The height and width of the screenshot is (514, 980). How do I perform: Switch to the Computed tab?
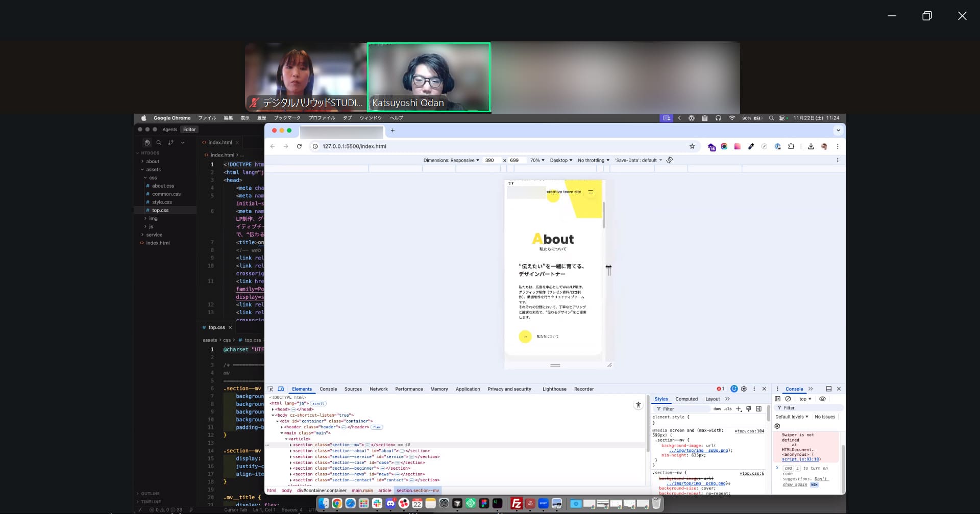point(686,399)
